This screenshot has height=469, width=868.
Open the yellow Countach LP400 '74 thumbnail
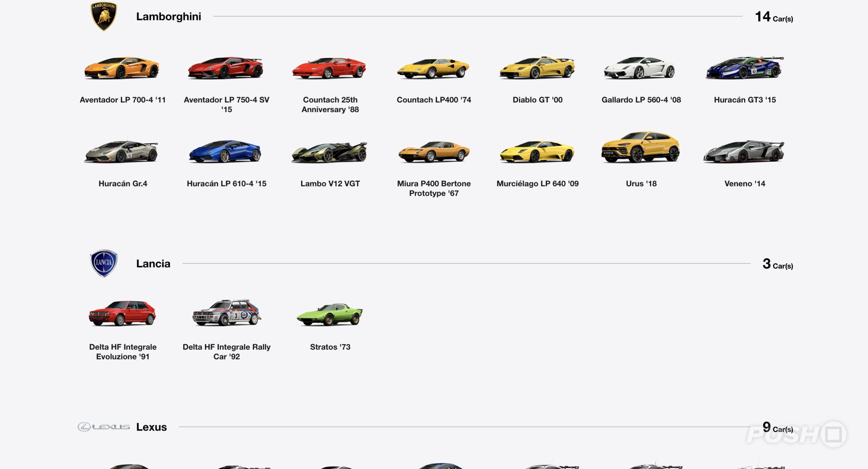(434, 68)
